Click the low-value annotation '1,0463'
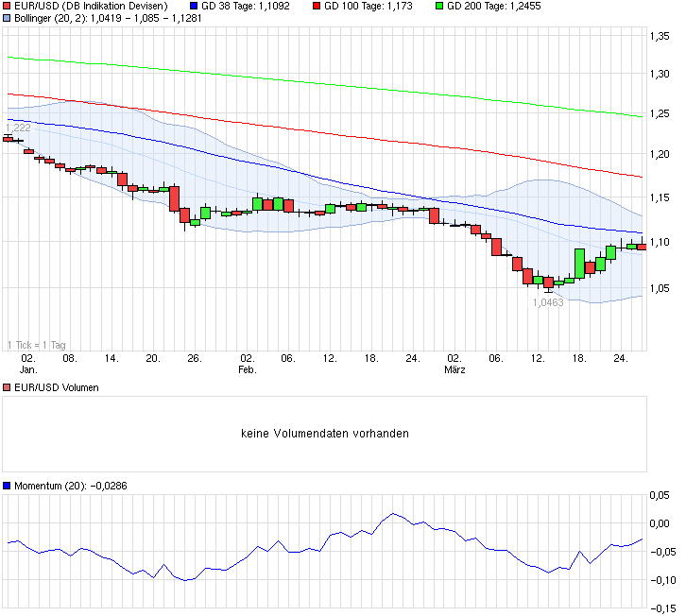Screen dimensions: 686x616 point(548,302)
